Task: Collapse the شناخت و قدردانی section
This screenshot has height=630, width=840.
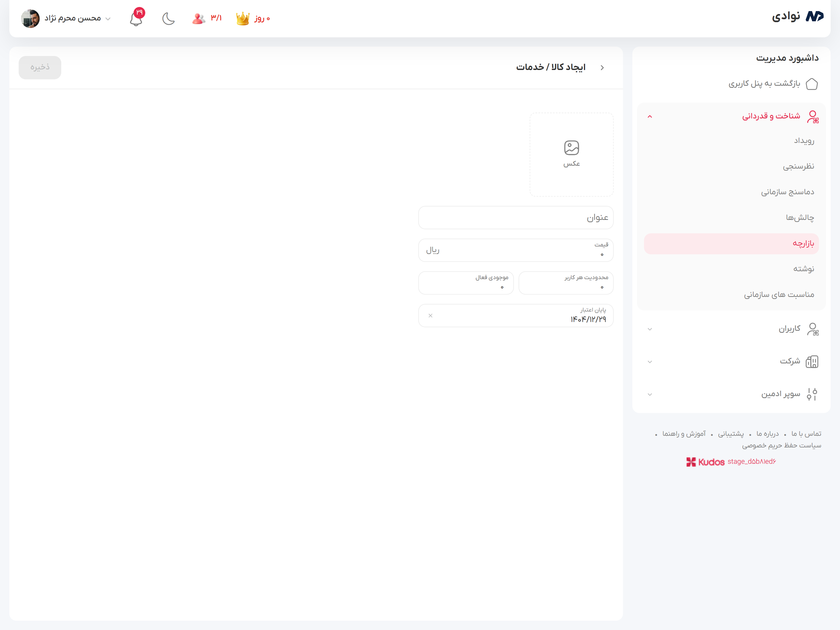Action: pos(650,117)
